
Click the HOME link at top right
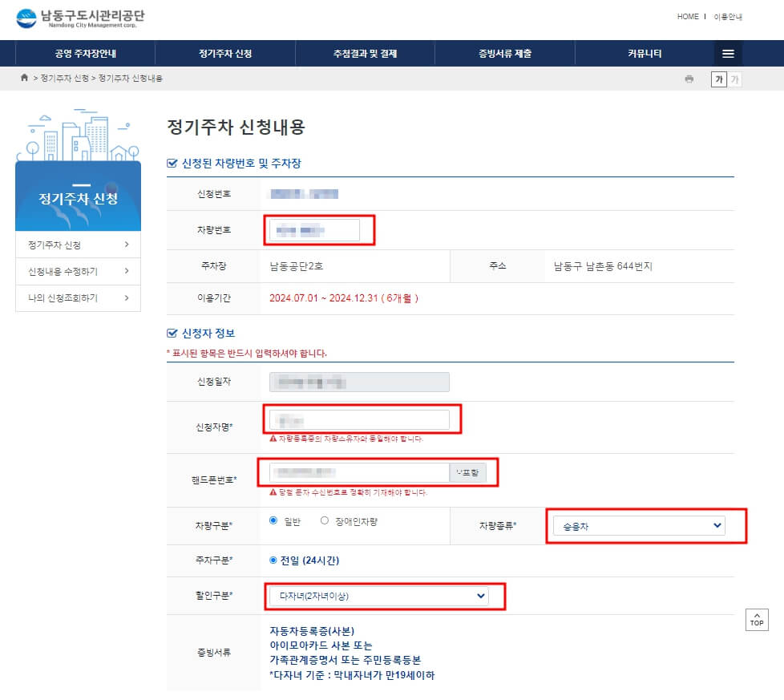coord(687,16)
